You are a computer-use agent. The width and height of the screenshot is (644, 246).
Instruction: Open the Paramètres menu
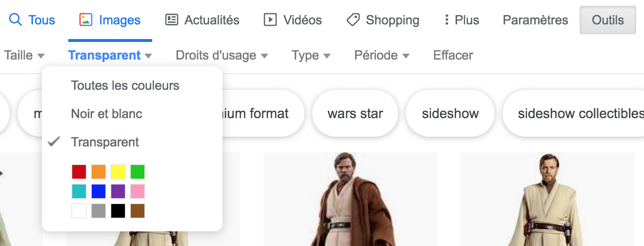[535, 20]
